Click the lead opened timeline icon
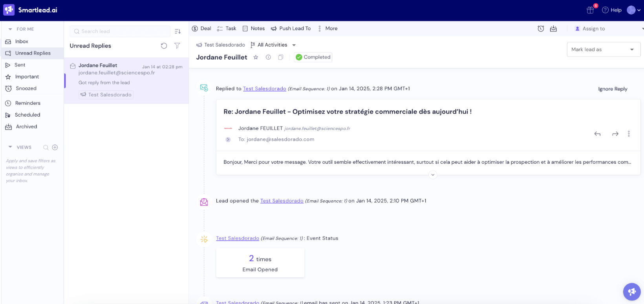This screenshot has width=644, height=304. (204, 202)
